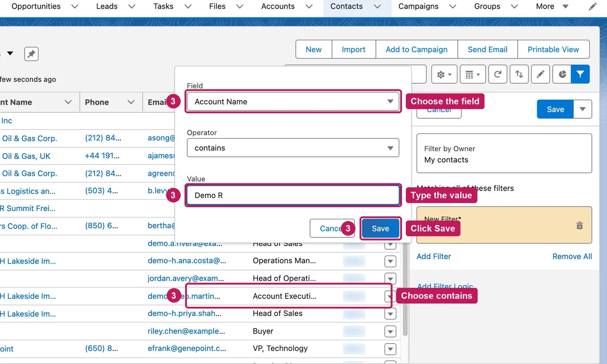Open row actions for Buyer row
Viewport: 607px width, 364px height.
(390, 331)
